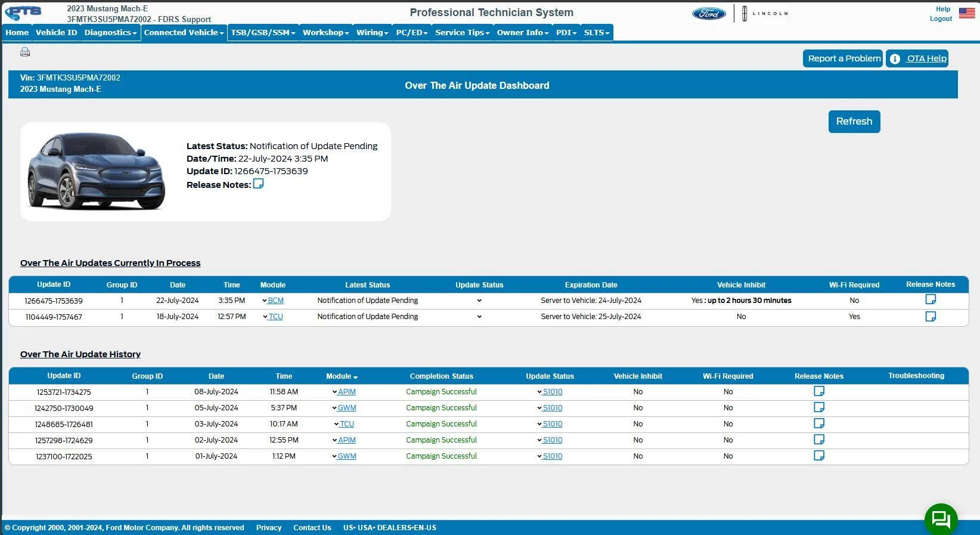Open the TSB/GSB/SSM menu
The width and height of the screenshot is (980, 535).
(x=263, y=33)
